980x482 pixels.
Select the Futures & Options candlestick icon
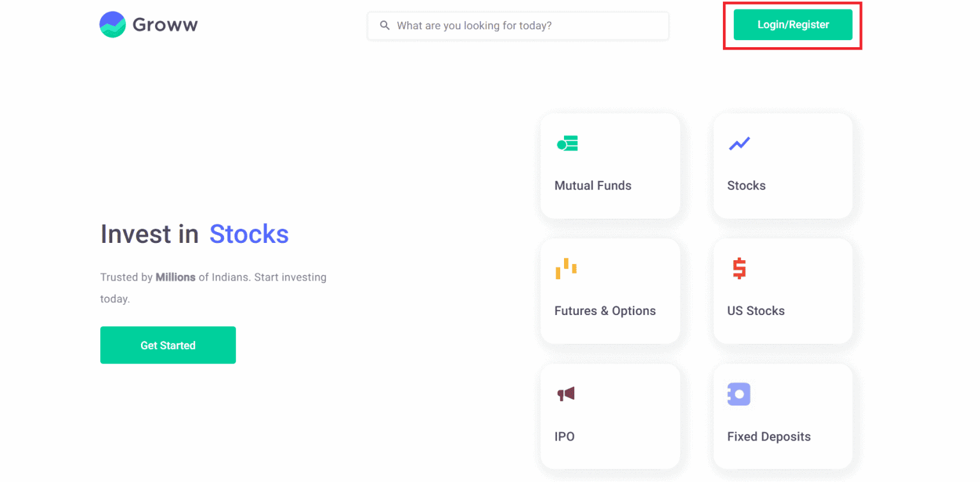(567, 268)
